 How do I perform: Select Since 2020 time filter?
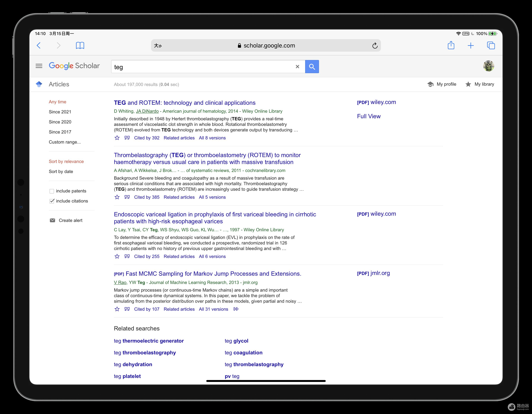pyautogui.click(x=60, y=122)
